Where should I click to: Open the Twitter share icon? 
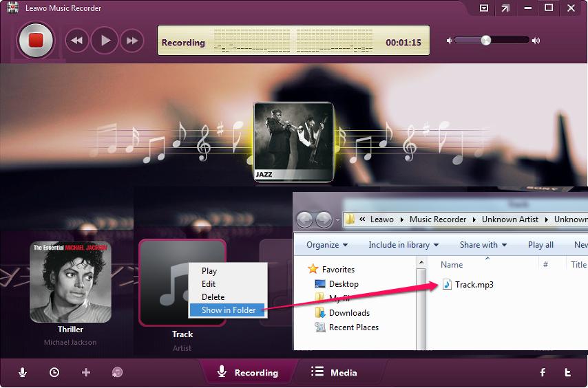click(568, 372)
